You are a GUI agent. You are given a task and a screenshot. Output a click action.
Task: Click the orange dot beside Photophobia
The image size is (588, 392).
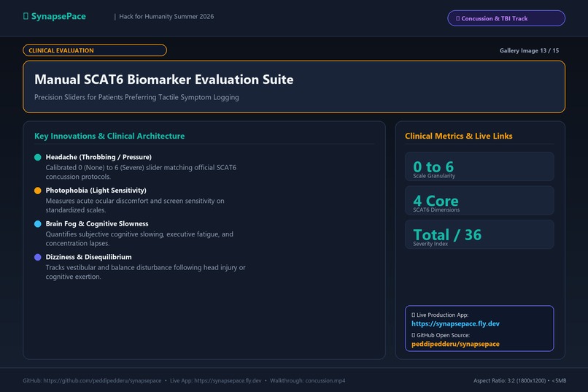[37, 191]
